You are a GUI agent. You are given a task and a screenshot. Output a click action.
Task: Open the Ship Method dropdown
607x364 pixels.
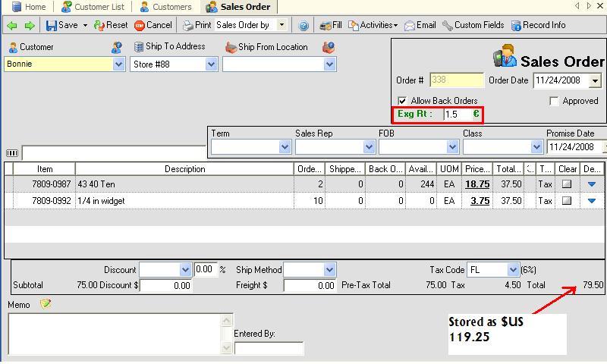[329, 270]
